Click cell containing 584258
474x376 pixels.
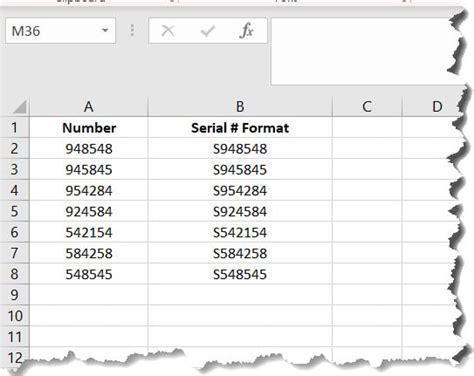(89, 253)
